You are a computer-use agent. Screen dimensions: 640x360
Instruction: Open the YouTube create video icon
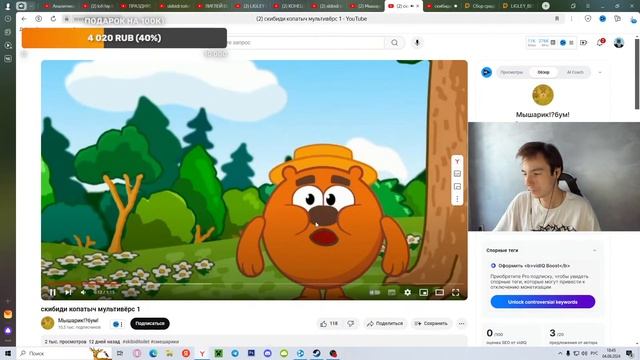point(584,42)
